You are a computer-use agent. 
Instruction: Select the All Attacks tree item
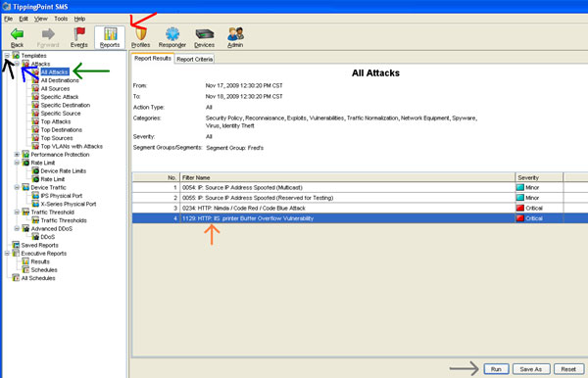click(x=54, y=71)
